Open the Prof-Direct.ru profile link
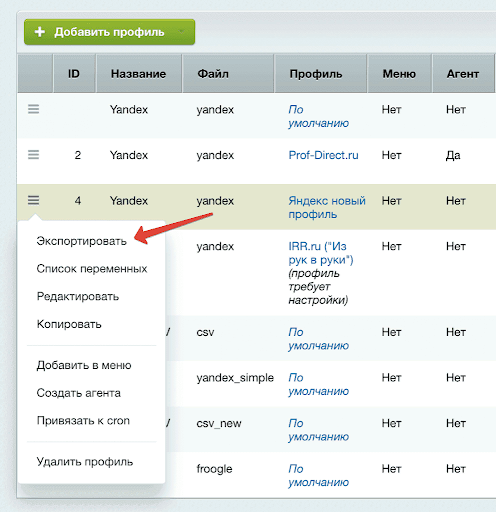 pyautogui.click(x=323, y=155)
